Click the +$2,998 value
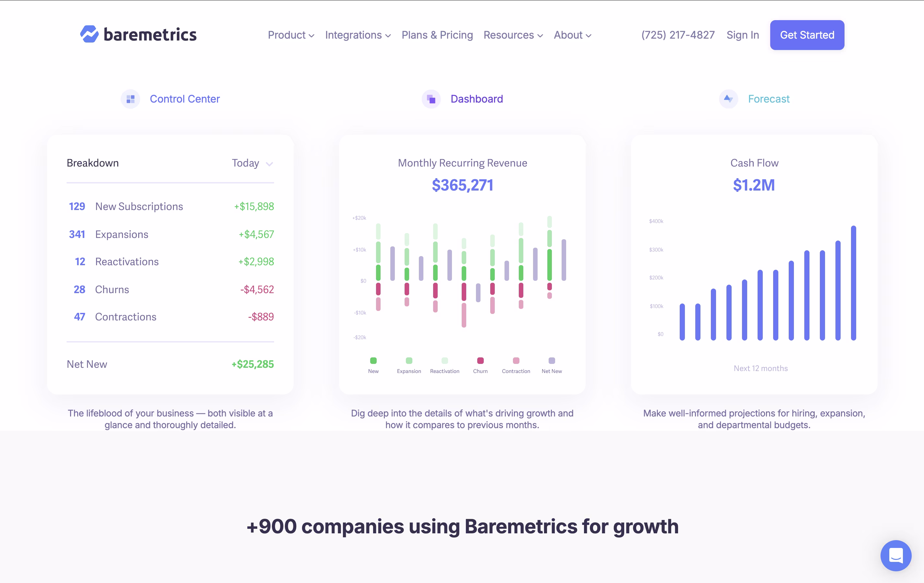Screen dimensions: 924x583 256,262
